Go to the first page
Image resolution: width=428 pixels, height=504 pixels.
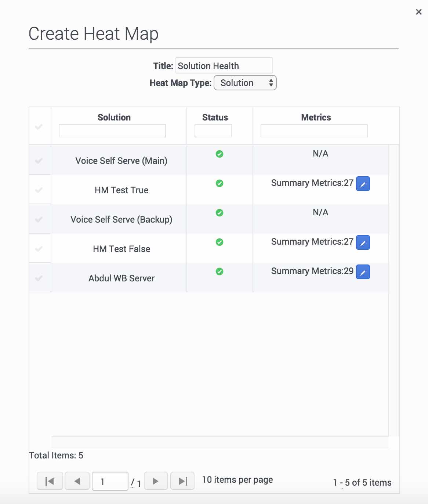point(50,481)
